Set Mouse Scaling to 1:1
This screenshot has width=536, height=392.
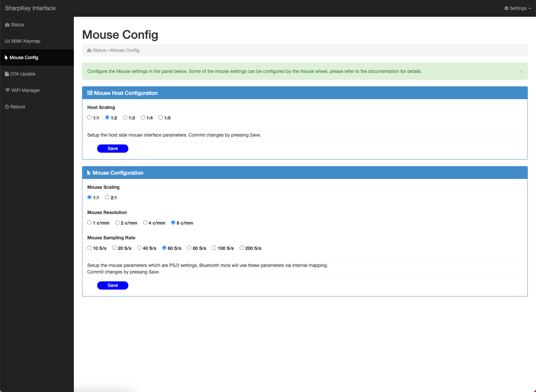point(89,197)
